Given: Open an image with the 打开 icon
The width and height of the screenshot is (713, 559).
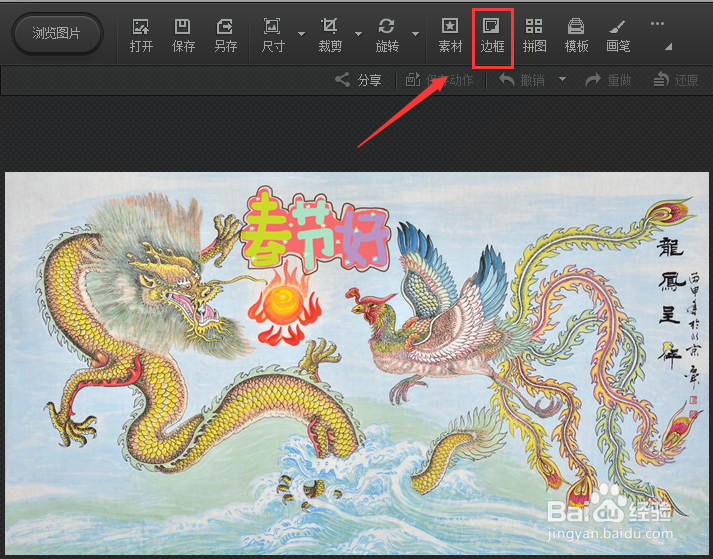Looking at the screenshot, I should coord(141,35).
